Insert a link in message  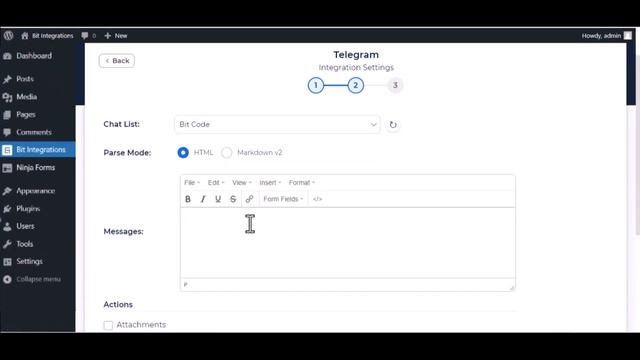pyautogui.click(x=249, y=199)
